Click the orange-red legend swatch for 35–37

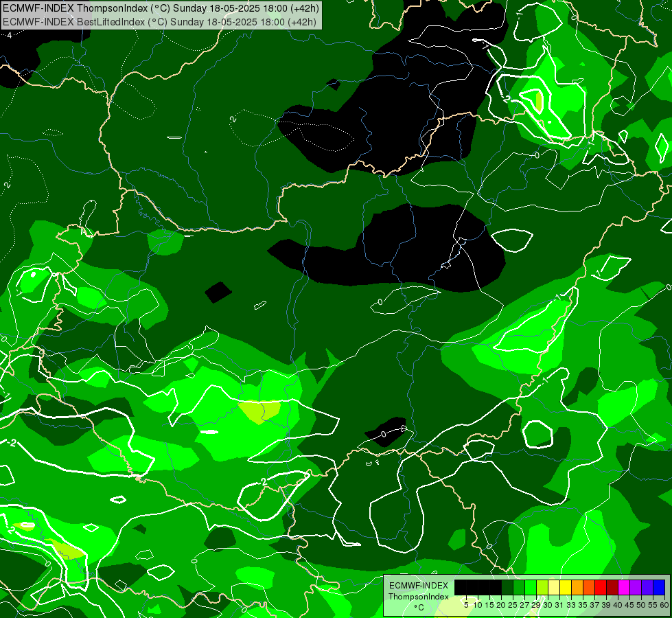click(x=588, y=587)
